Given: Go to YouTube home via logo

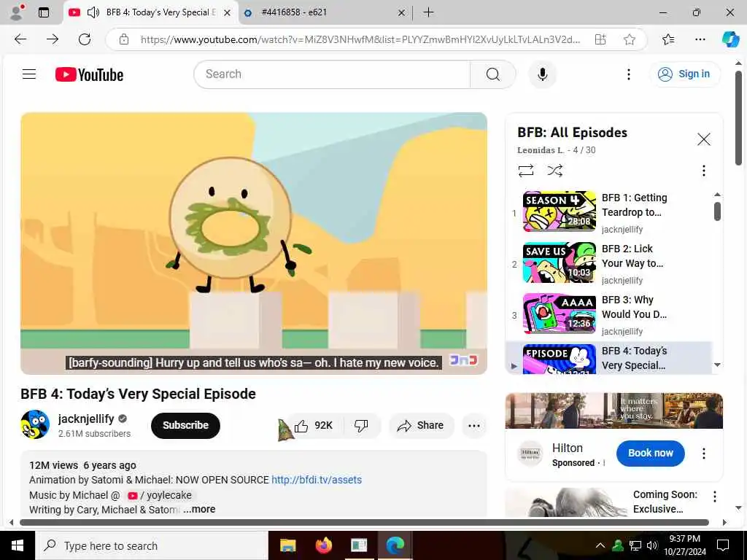Looking at the screenshot, I should point(89,74).
